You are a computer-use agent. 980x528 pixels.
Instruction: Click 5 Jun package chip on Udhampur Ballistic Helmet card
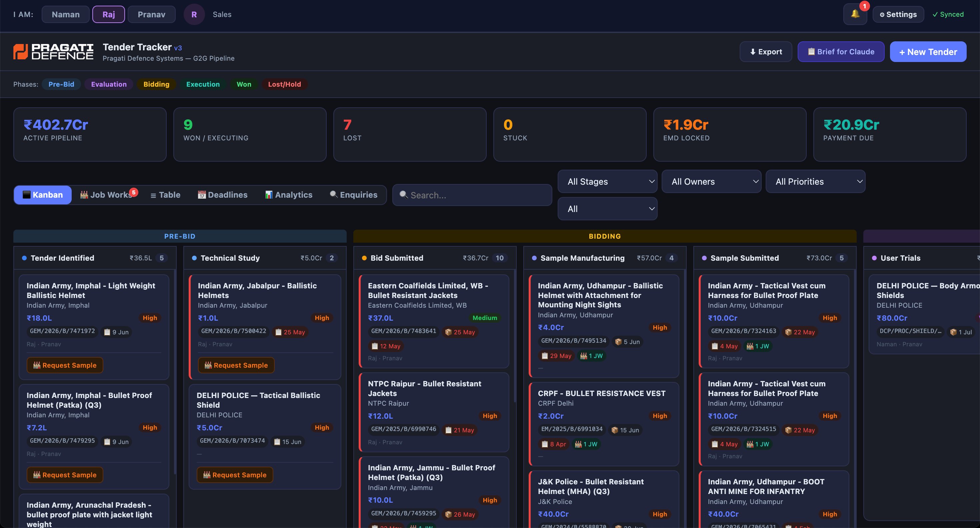point(627,342)
